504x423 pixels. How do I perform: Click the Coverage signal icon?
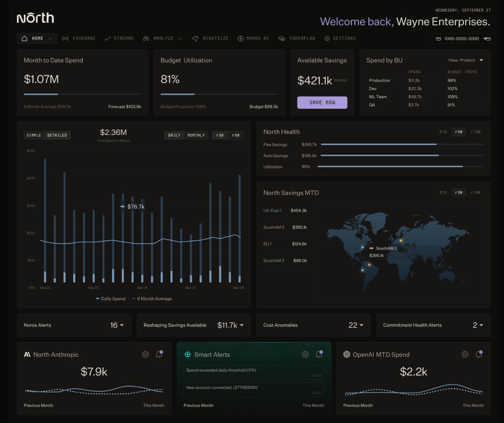click(x=65, y=38)
